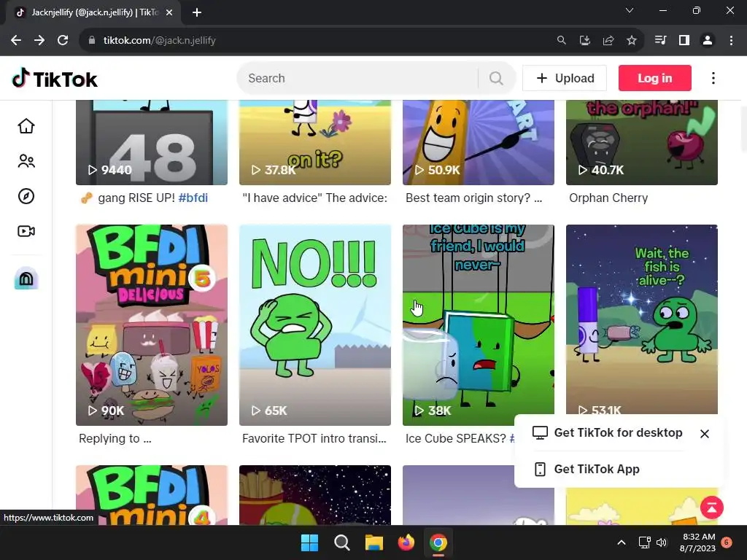Viewport: 747px width, 560px height.
Task: Click the Upload button
Action: tap(565, 78)
